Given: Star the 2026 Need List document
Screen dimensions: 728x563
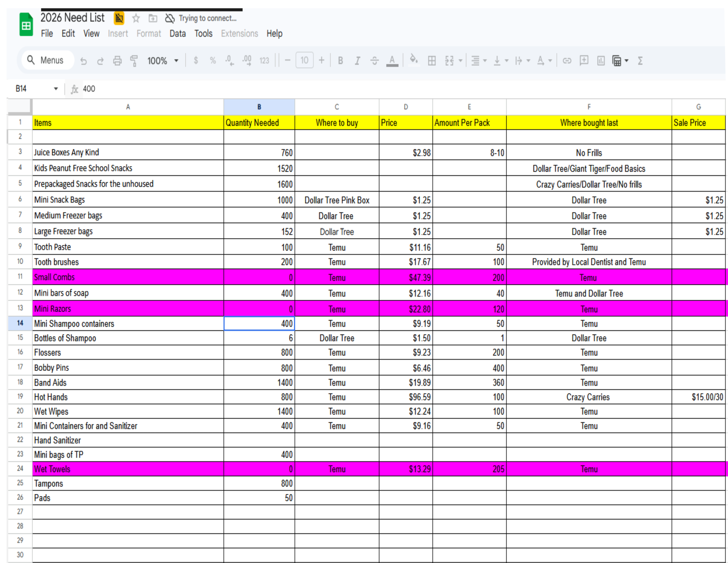Looking at the screenshot, I should pos(136,18).
